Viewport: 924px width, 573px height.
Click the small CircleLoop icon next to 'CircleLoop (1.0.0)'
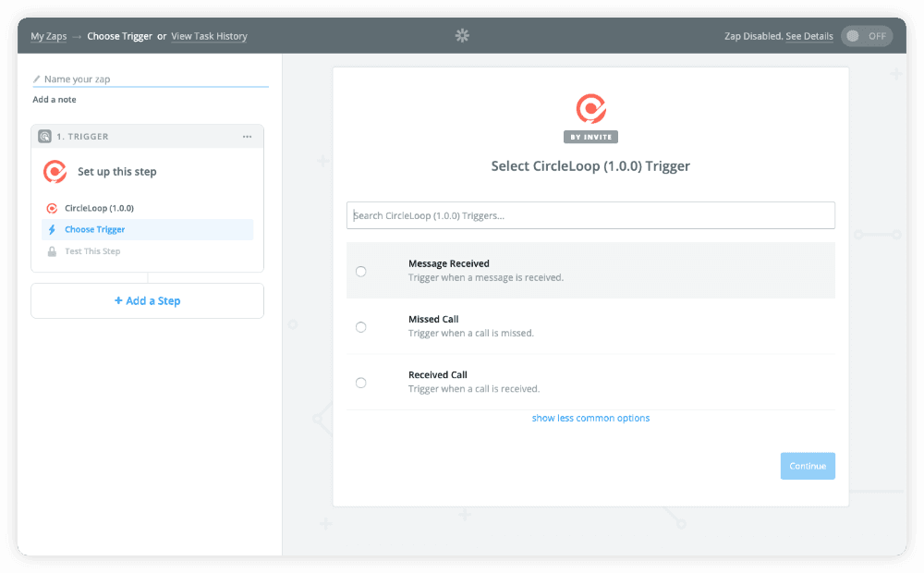(52, 208)
